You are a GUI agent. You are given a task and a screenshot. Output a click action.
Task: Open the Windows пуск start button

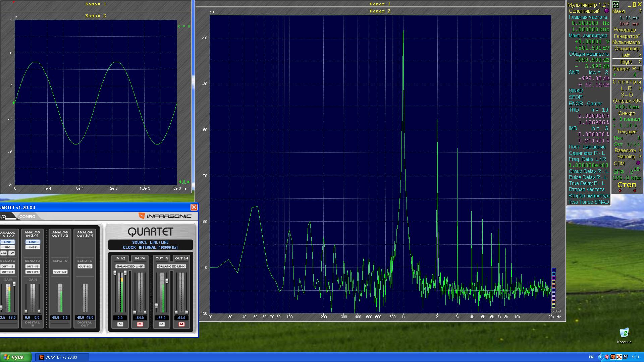(x=16, y=357)
